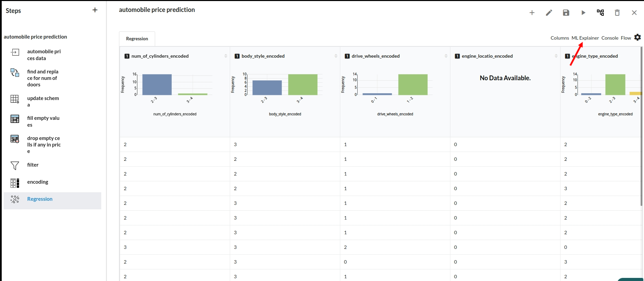Run the workflow with the play icon
The height and width of the screenshot is (281, 644).
[x=583, y=13]
